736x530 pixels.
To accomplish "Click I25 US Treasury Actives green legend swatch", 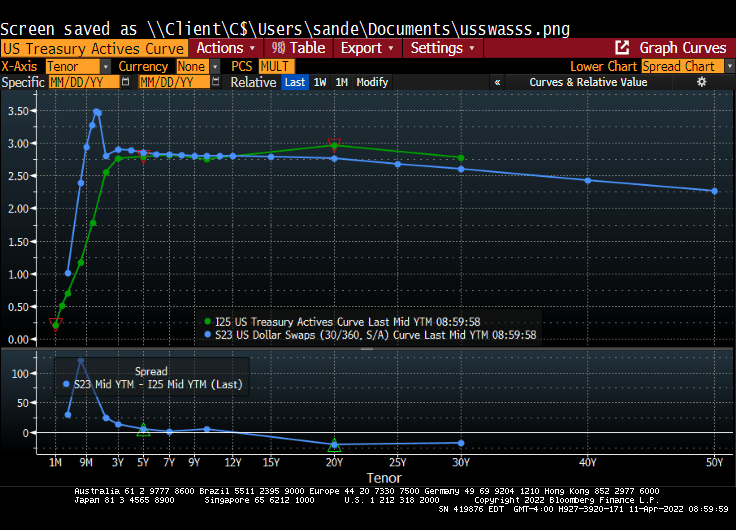I will pos(208,321).
